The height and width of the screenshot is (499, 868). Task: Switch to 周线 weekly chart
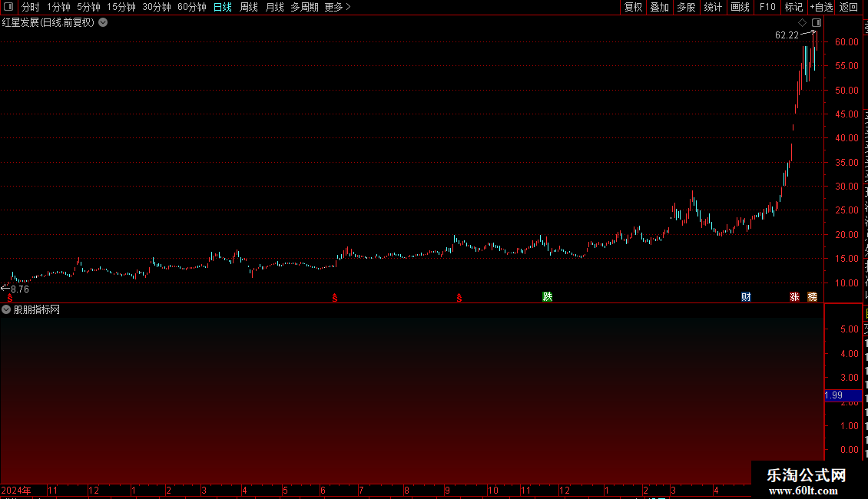(249, 7)
